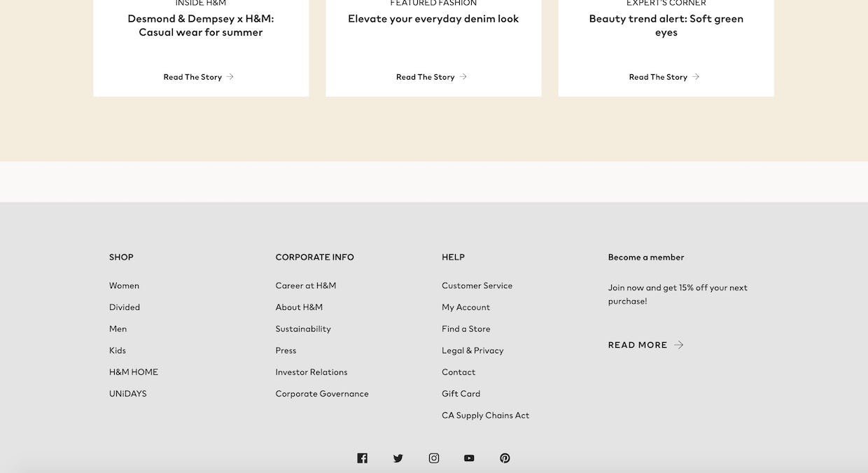Click Find a Store link
The height and width of the screenshot is (473, 868).
point(466,329)
